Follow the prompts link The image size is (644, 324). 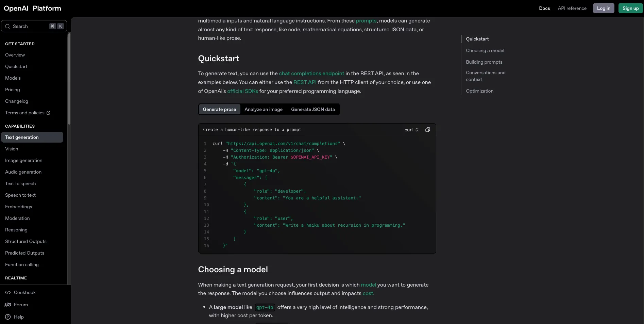coord(366,21)
